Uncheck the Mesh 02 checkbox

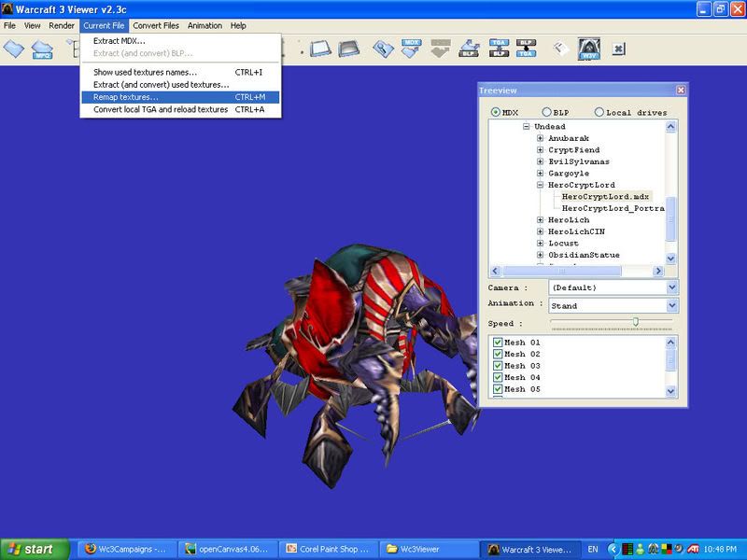498,354
